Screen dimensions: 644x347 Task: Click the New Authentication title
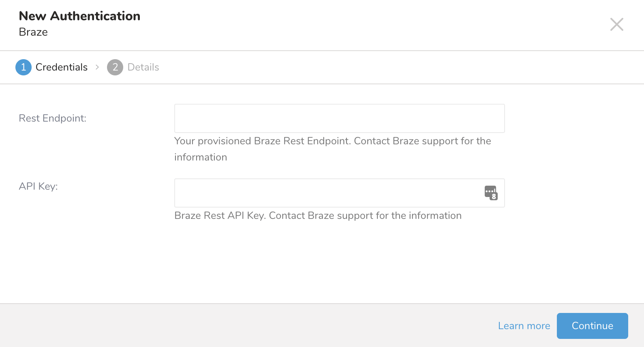pyautogui.click(x=79, y=16)
